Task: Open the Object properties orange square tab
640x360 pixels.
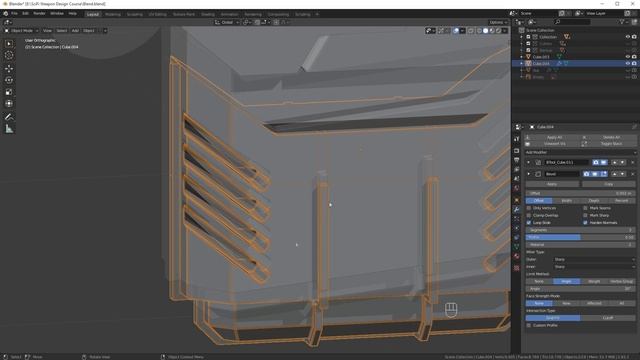Action: click(x=517, y=200)
